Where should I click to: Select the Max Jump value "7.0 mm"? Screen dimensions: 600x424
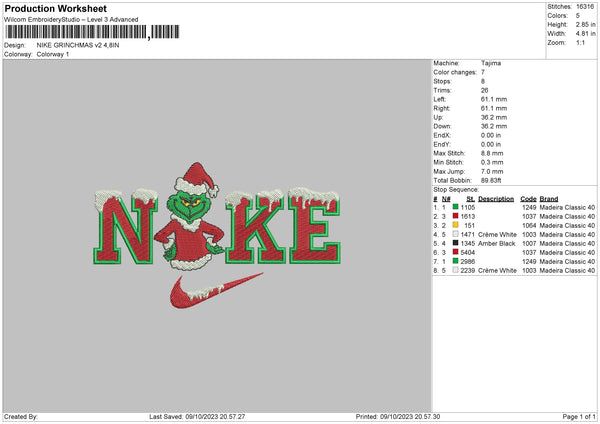(x=492, y=171)
